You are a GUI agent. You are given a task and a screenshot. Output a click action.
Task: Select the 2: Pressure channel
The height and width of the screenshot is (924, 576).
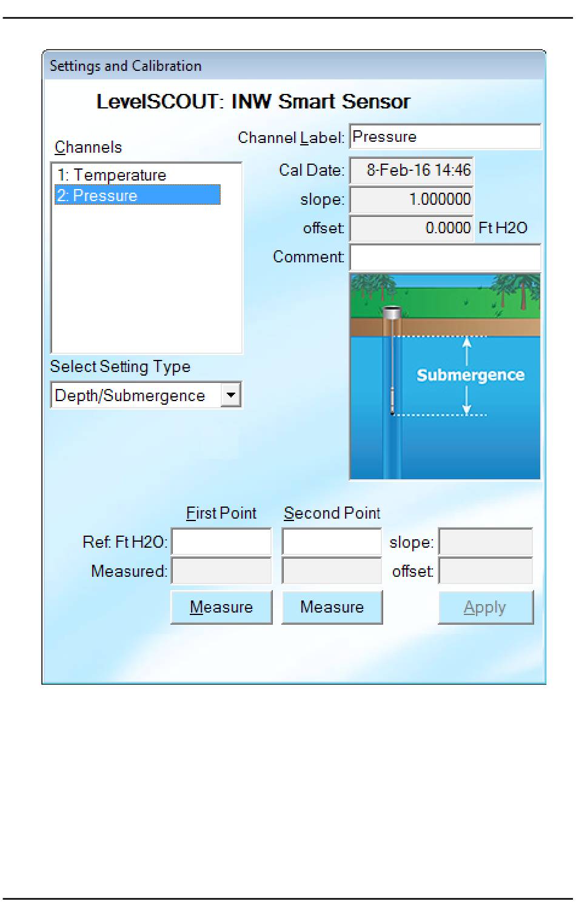(137, 195)
